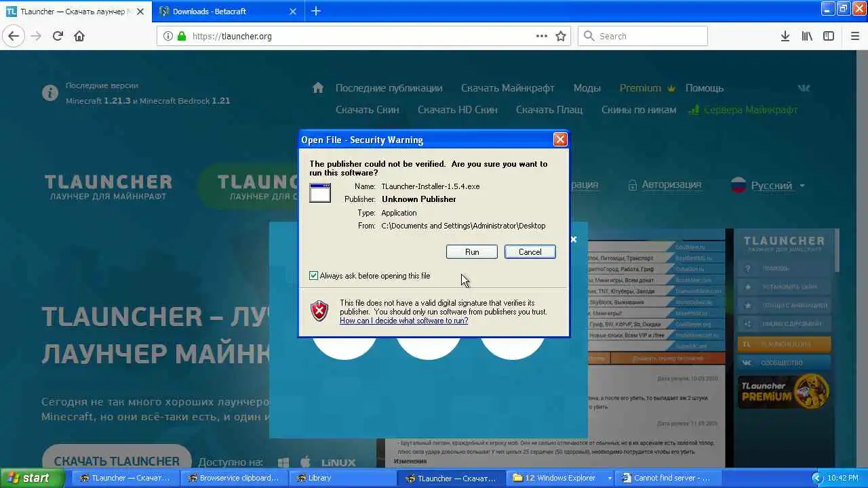The width and height of the screenshot is (868, 488).
Task: Open the Скачать Плащ link
Action: (549, 110)
